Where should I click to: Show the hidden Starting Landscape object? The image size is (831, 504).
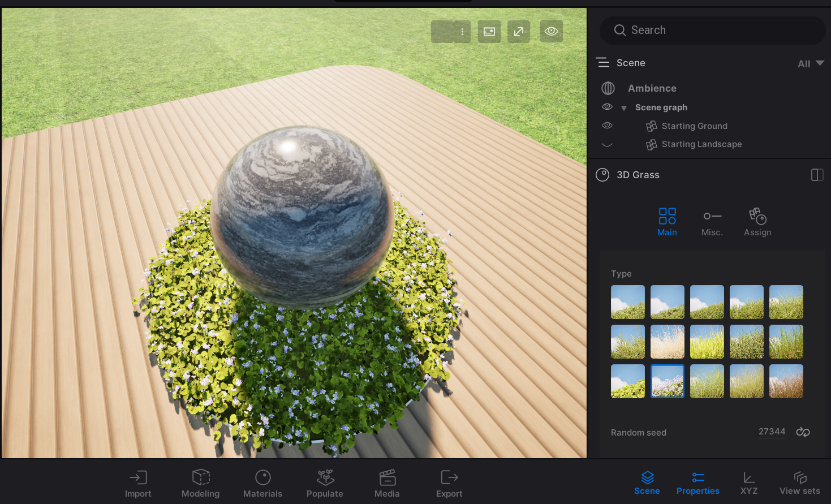coord(607,144)
